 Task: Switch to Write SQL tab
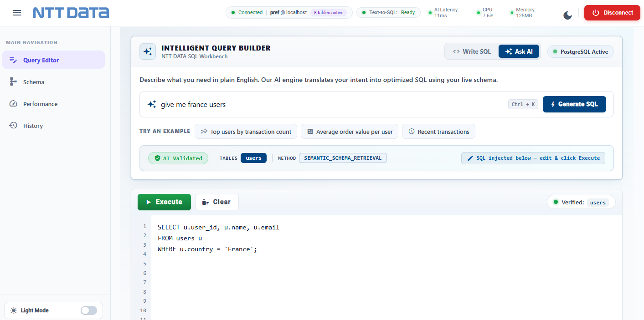[472, 51]
